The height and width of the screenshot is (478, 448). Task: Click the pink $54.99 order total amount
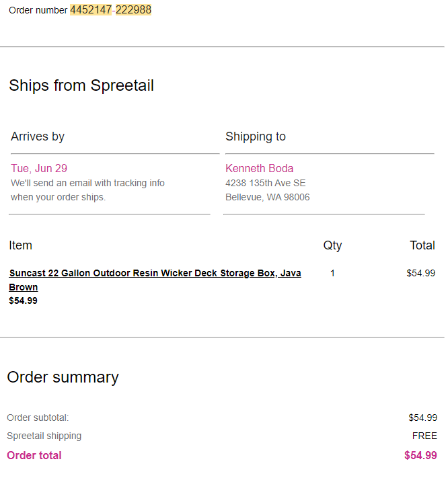pyautogui.click(x=420, y=455)
